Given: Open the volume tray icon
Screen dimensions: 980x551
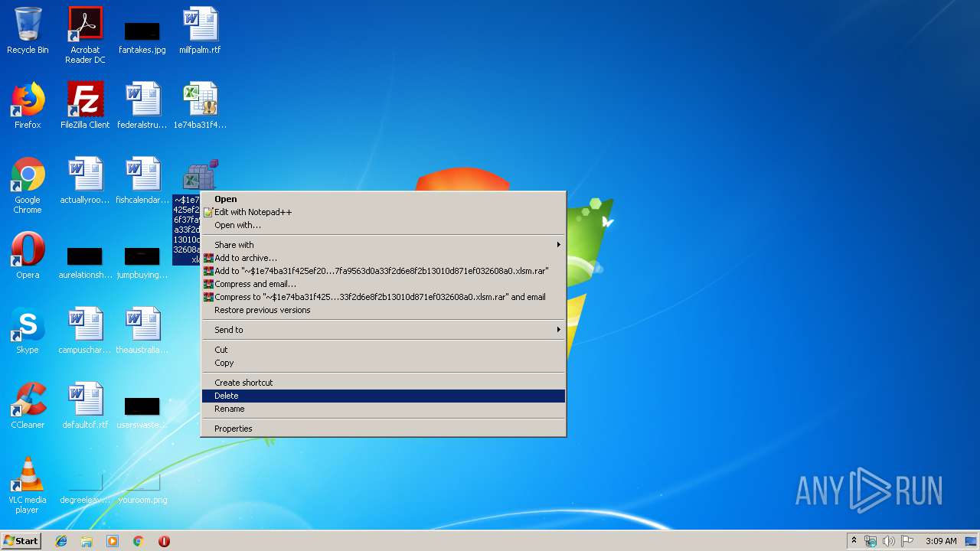Looking at the screenshot, I should [889, 541].
